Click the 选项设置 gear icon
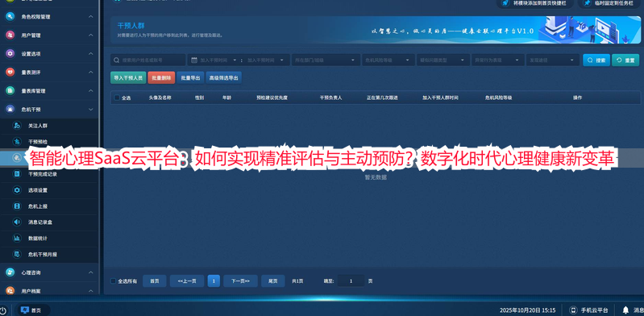Viewport: 644px width, 316px height. click(17, 190)
